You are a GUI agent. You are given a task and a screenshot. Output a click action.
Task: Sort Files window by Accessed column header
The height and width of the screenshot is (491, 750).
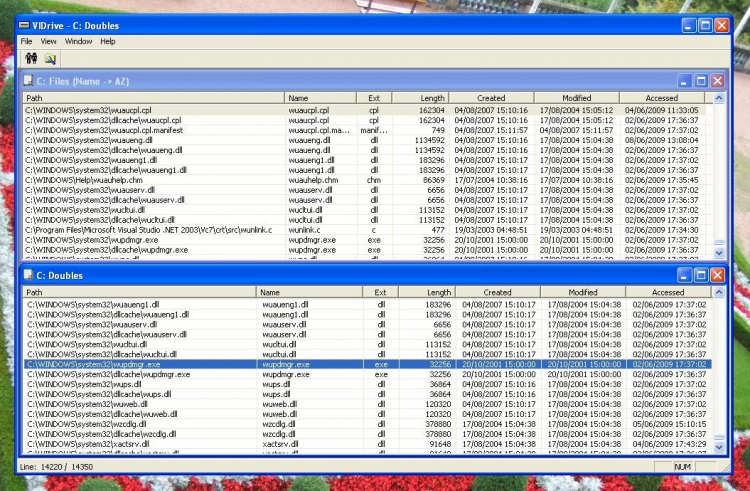coord(662,98)
